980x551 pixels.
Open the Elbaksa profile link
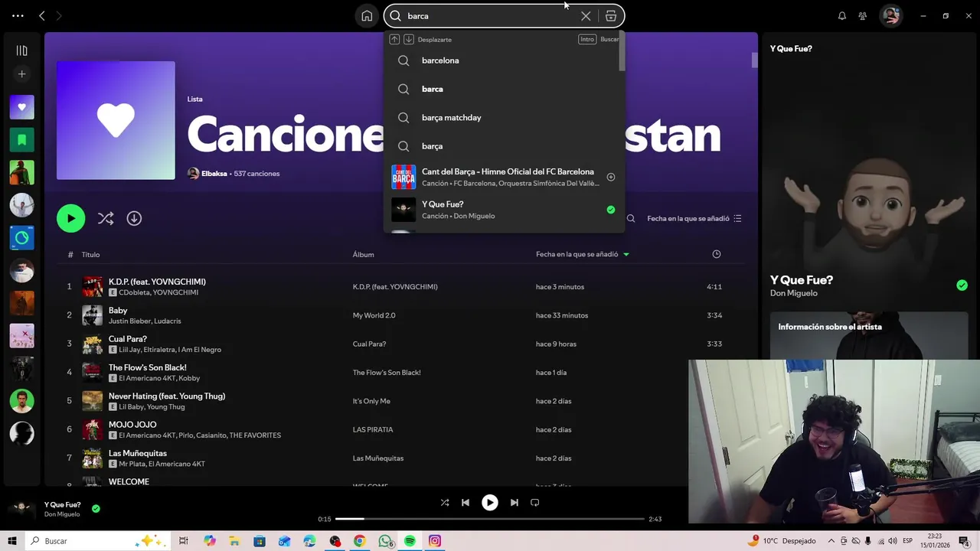click(x=214, y=174)
